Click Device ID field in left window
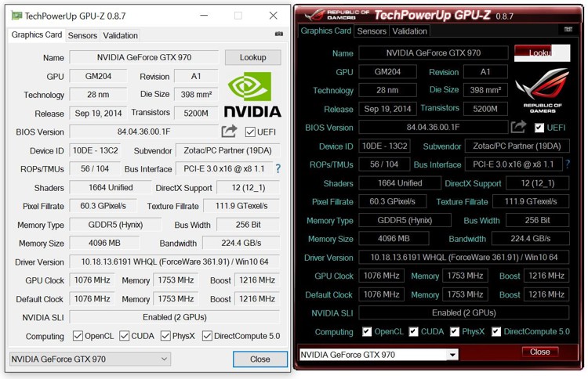Image resolution: width=588 pixels, height=379 pixels. (95, 150)
